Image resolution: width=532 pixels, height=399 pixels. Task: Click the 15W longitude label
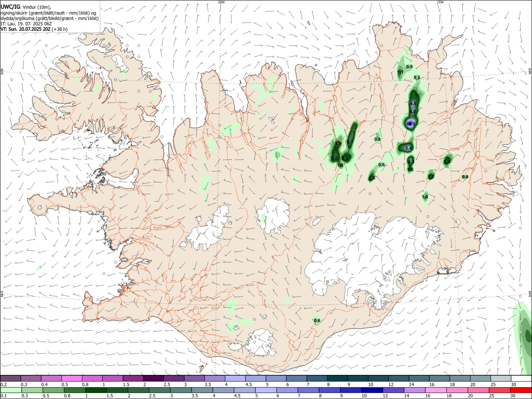[x=440, y=2]
